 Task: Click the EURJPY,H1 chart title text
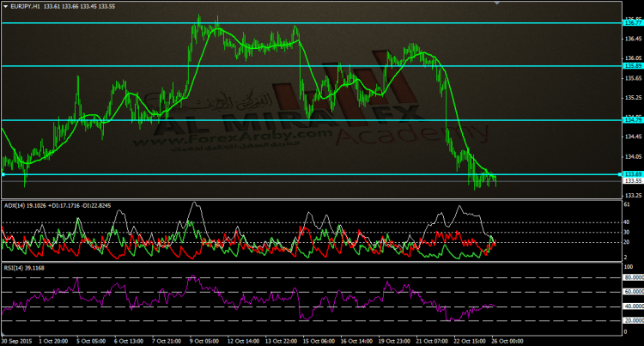pos(27,6)
